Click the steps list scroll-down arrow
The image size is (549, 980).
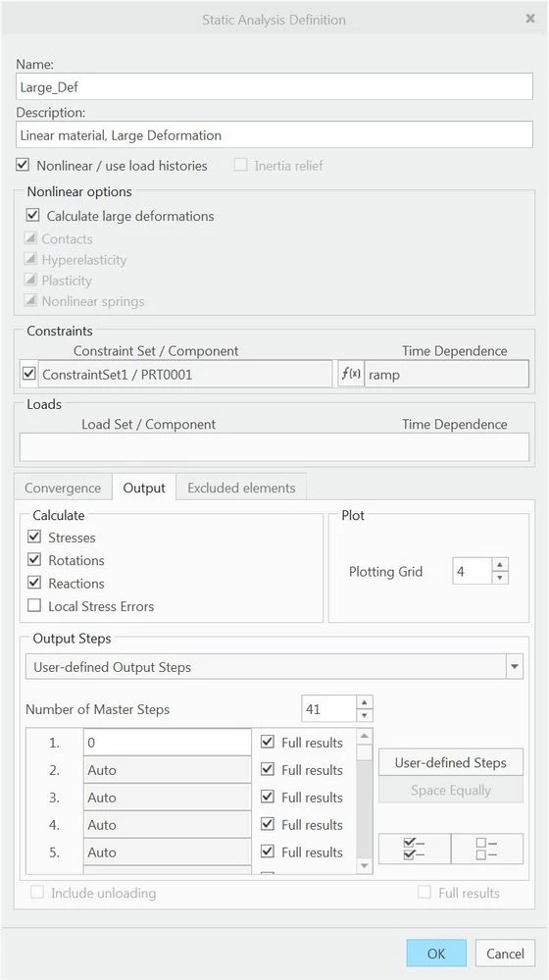[x=365, y=866]
